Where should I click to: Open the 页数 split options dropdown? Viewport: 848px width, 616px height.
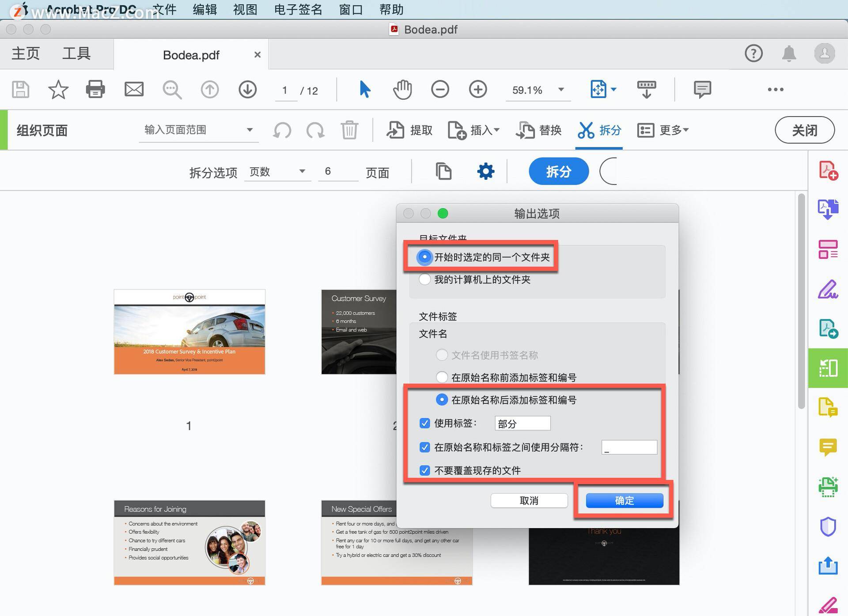pos(277,172)
